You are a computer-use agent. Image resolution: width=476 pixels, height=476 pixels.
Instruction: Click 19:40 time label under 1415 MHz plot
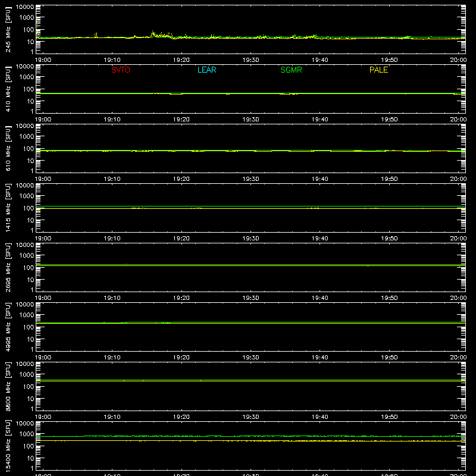(x=320, y=239)
